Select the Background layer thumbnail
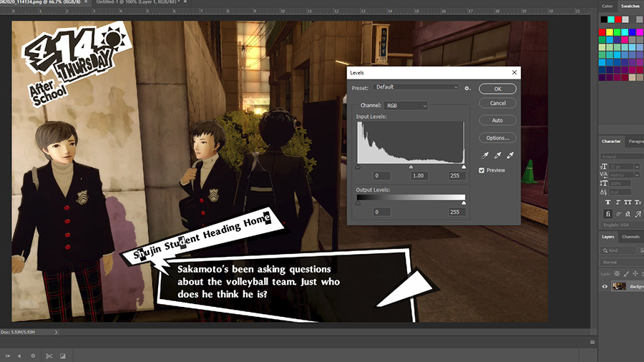The image size is (644, 362). [619, 286]
